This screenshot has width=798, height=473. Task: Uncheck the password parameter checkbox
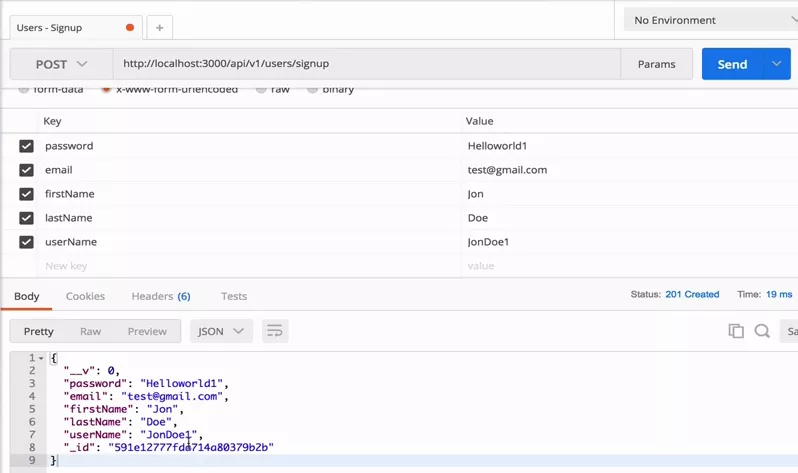tap(27, 146)
